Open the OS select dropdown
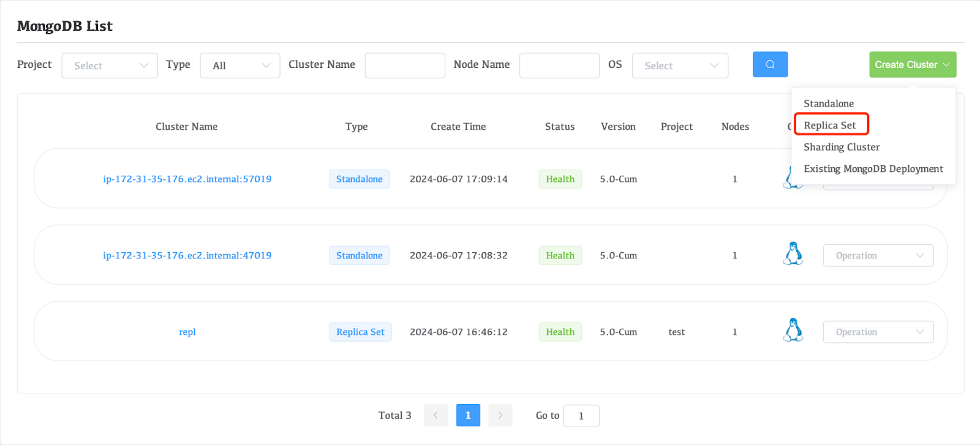Viewport: 980px width, 445px height. pos(680,65)
